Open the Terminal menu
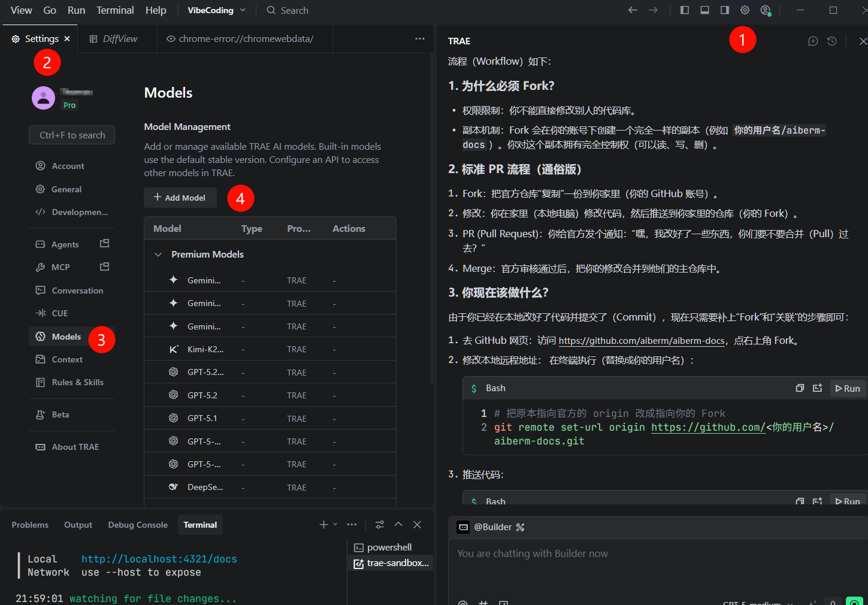This screenshot has width=868, height=605. (115, 10)
